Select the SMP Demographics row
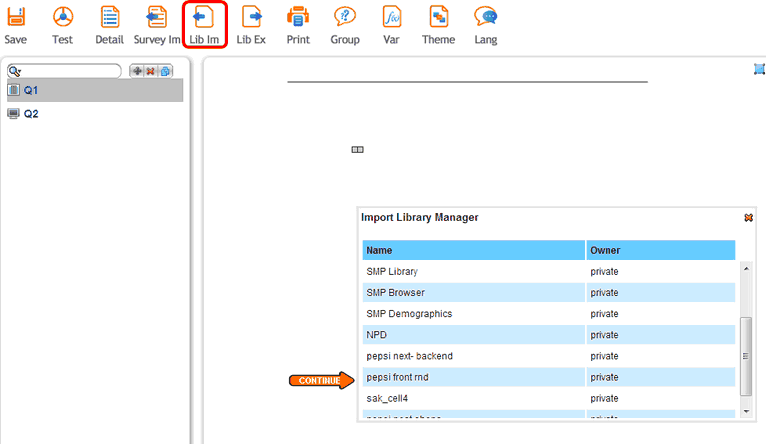The image size is (766, 444). (x=549, y=314)
